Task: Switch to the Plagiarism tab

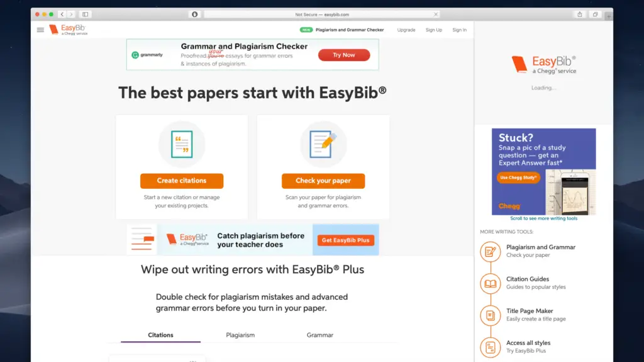Action: pos(240,335)
